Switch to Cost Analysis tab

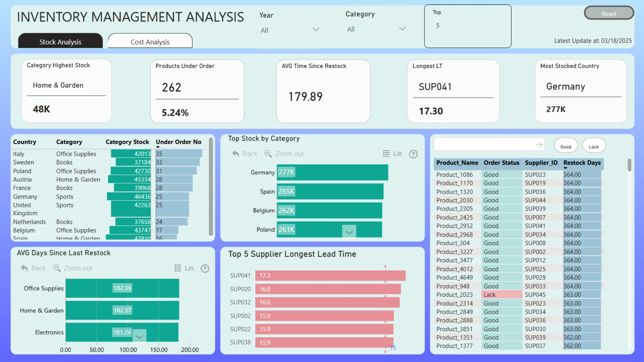pos(150,42)
